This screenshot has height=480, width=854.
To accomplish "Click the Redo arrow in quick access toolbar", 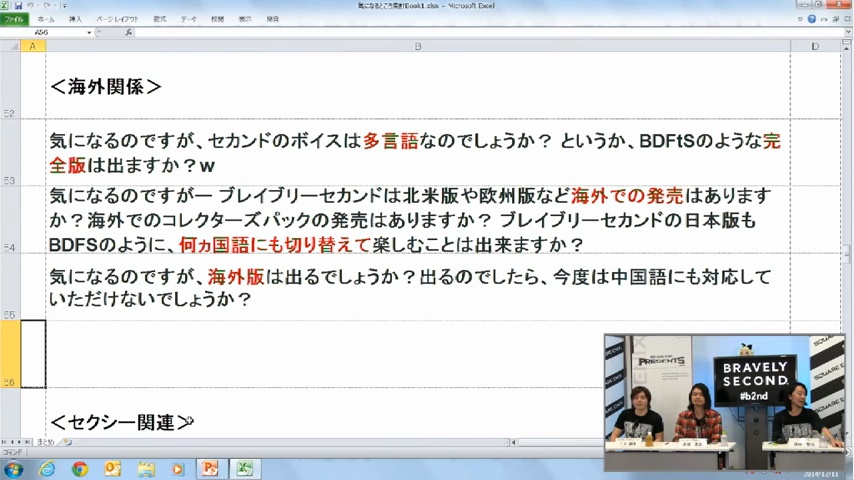I will point(46,5).
